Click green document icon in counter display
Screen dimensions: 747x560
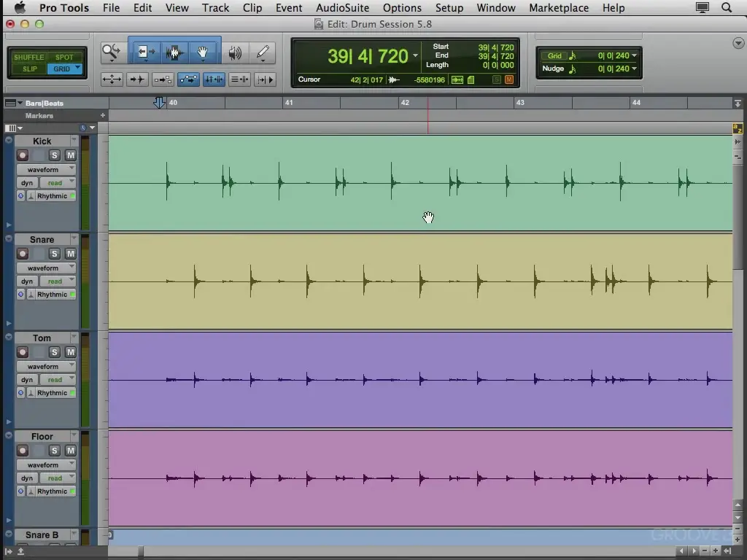[x=471, y=79]
